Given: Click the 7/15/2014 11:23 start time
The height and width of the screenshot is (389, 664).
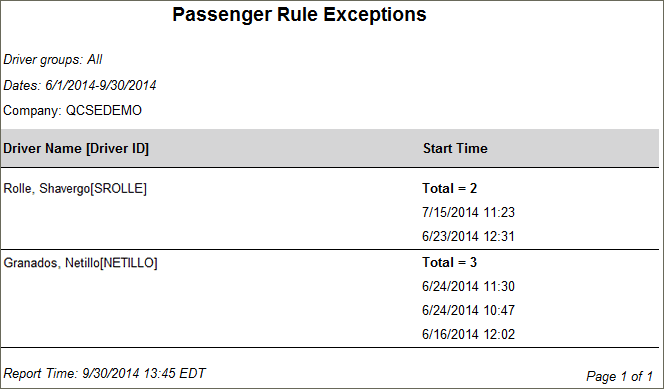Looking at the screenshot, I should point(468,212).
